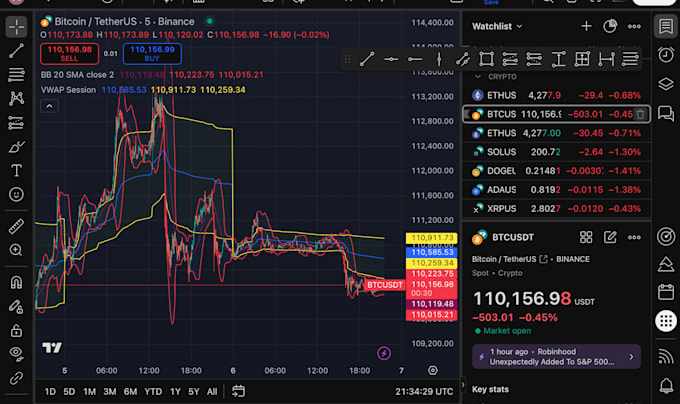
Task: Toggle stay in drawing mode
Action: coord(16,307)
